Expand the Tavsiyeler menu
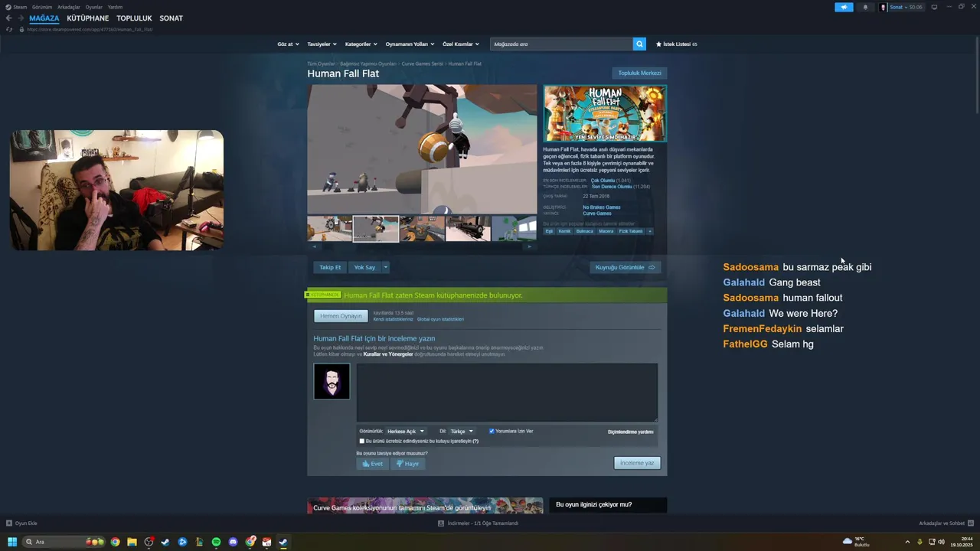The height and width of the screenshot is (551, 980). [322, 44]
